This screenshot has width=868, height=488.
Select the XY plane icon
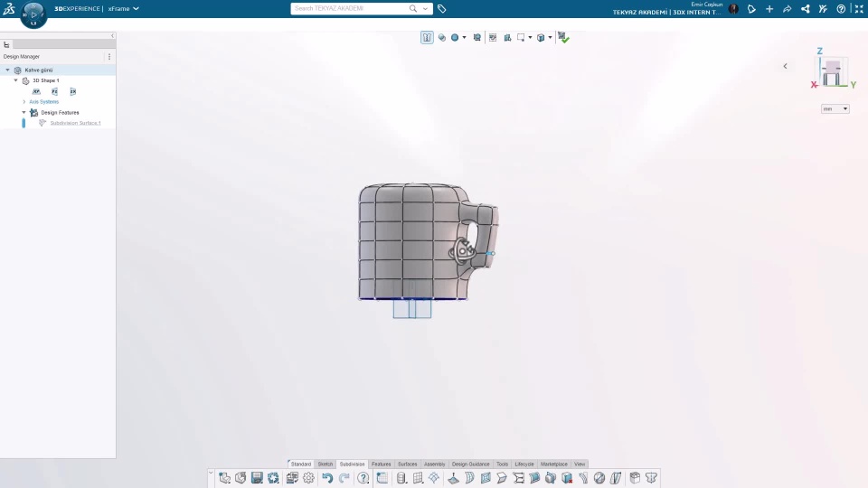[x=36, y=91]
